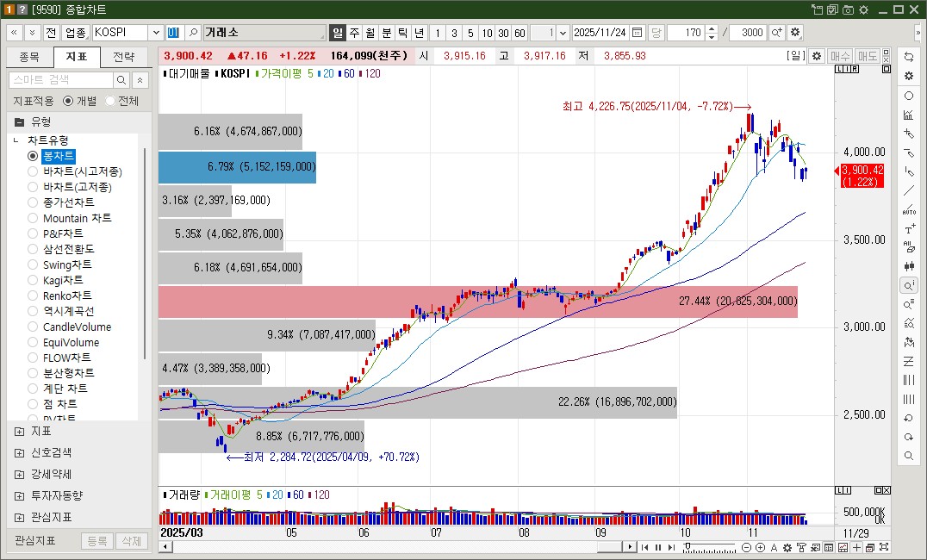This screenshot has height=560, width=927.
Task: Select Mountain 차트 radio option
Action: tap(33, 218)
